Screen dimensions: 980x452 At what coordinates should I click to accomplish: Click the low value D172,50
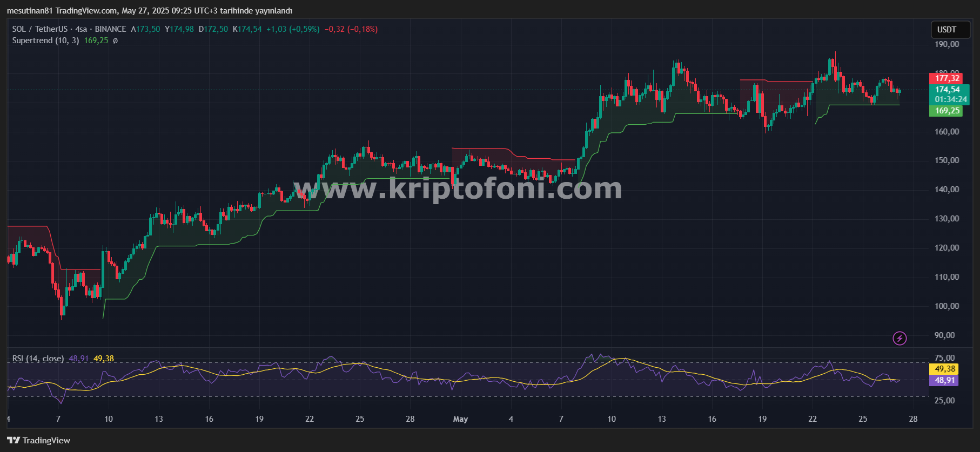[x=213, y=29]
